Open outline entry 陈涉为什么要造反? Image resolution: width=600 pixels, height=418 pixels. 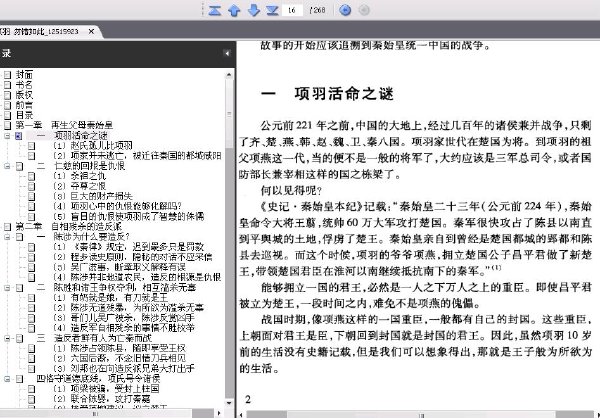[83, 237]
